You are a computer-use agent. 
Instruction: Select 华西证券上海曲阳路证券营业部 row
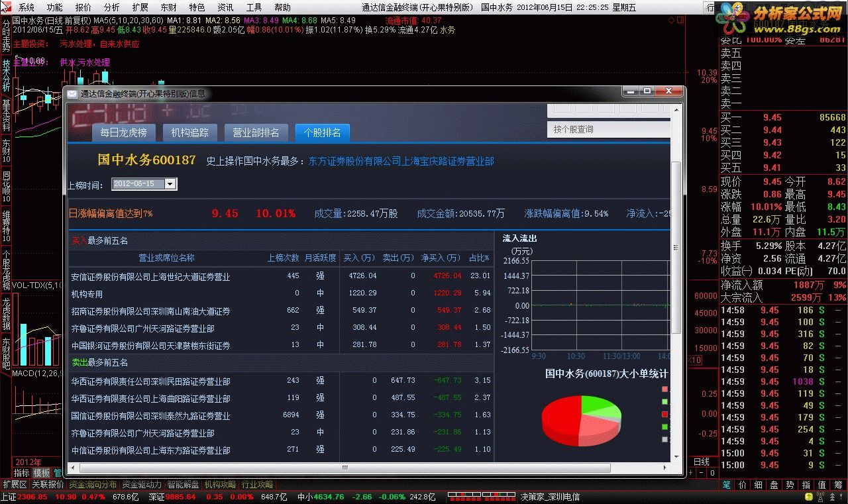pyautogui.click(x=281, y=398)
